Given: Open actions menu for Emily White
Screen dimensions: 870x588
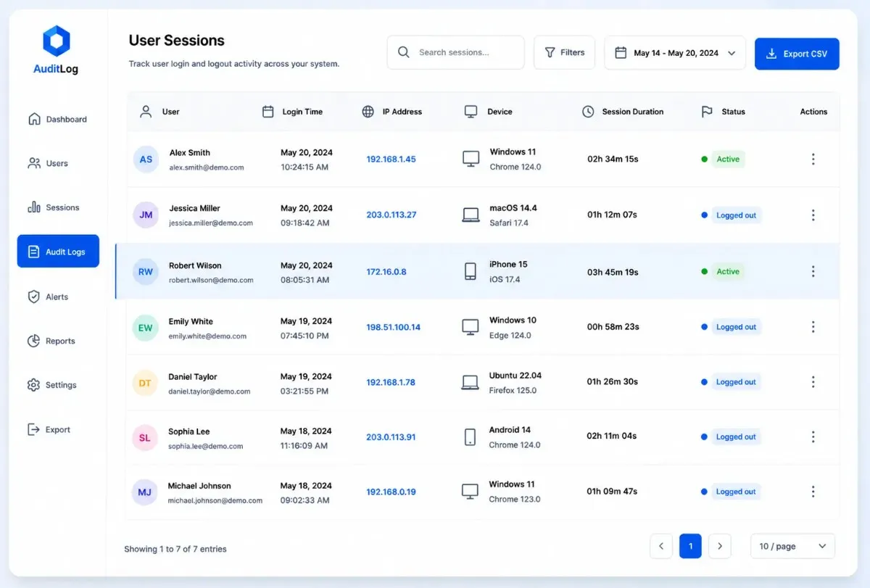Looking at the screenshot, I should [813, 327].
